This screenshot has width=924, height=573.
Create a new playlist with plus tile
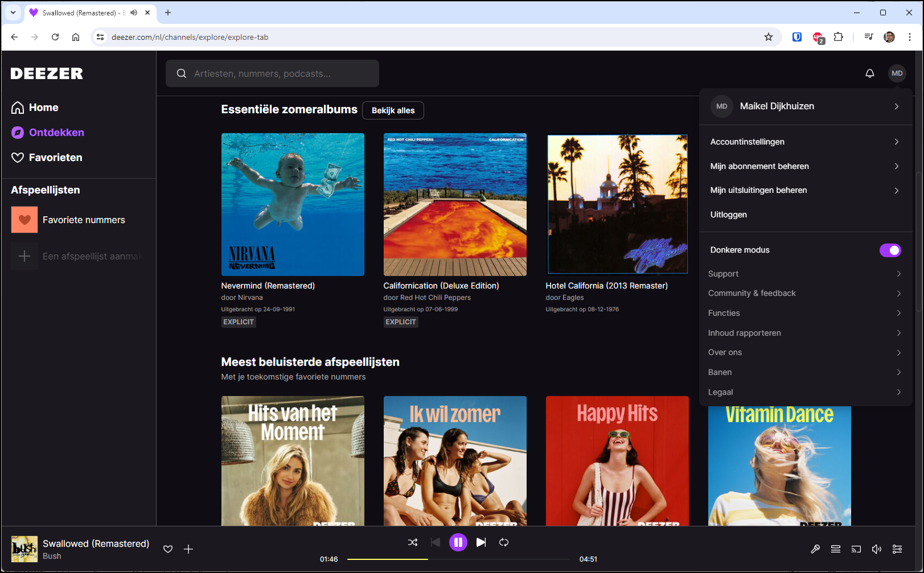[24, 256]
